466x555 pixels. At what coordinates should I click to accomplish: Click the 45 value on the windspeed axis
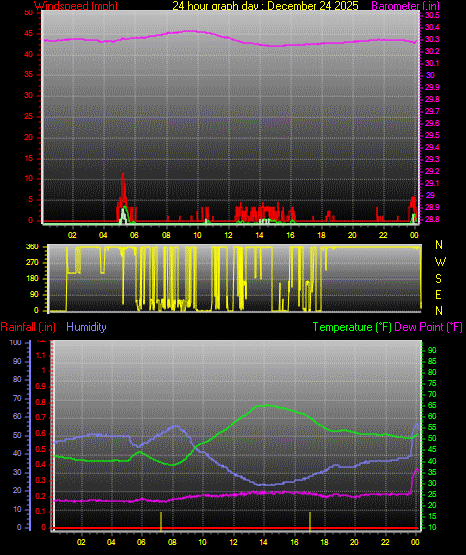tap(28, 34)
